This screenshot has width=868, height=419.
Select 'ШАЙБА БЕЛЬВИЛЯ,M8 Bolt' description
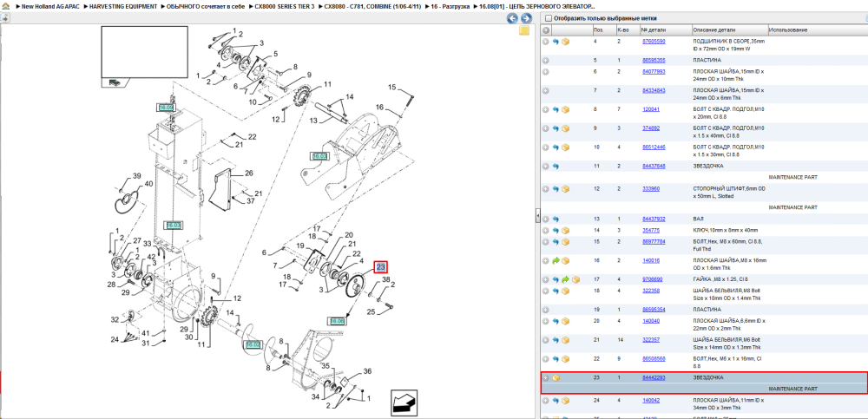click(x=727, y=291)
